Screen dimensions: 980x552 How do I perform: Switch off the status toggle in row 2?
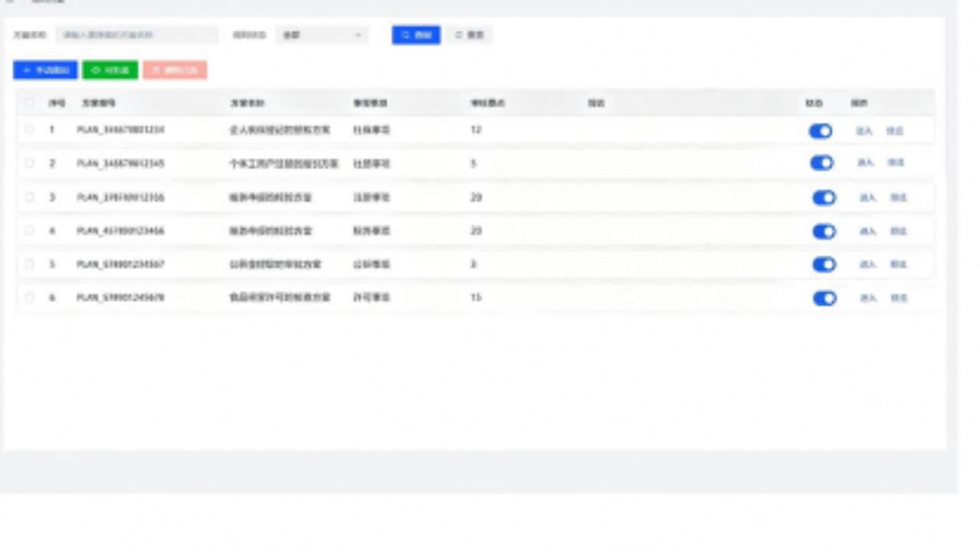pos(821,163)
